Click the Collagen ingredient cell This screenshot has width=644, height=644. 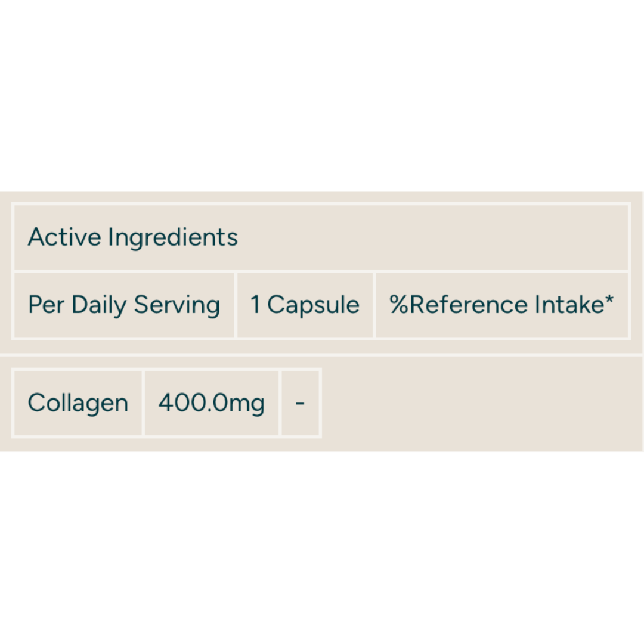[78, 403]
